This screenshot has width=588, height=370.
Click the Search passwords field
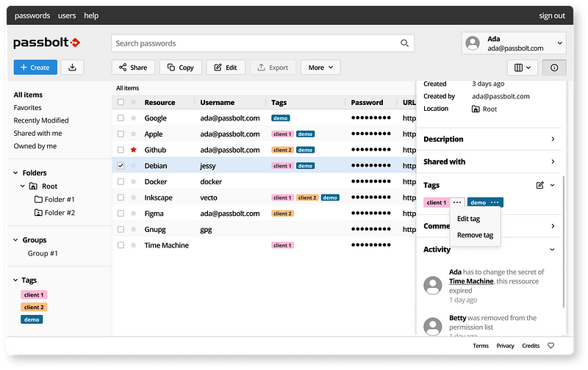[262, 43]
